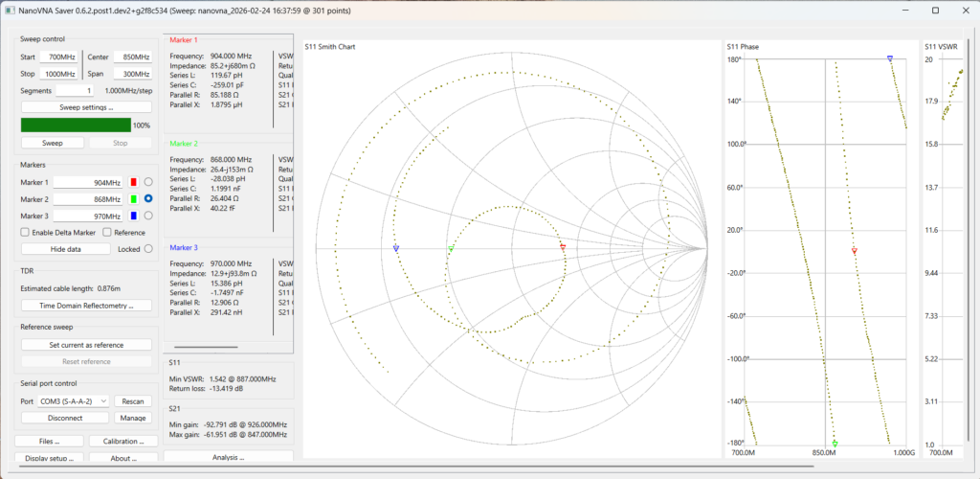Viewport: 980px width, 479px height.
Task: Select the Marker 3 radio button
Action: click(x=148, y=216)
